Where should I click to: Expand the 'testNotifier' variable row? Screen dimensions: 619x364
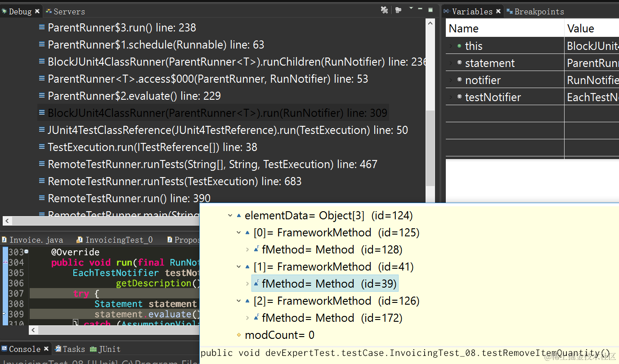click(x=451, y=97)
